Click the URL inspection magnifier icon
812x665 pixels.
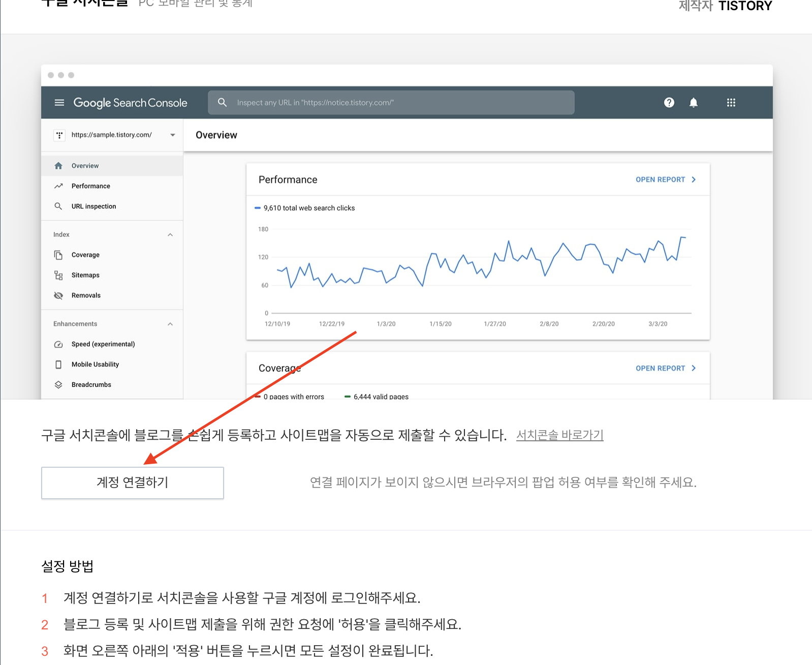[58, 206]
